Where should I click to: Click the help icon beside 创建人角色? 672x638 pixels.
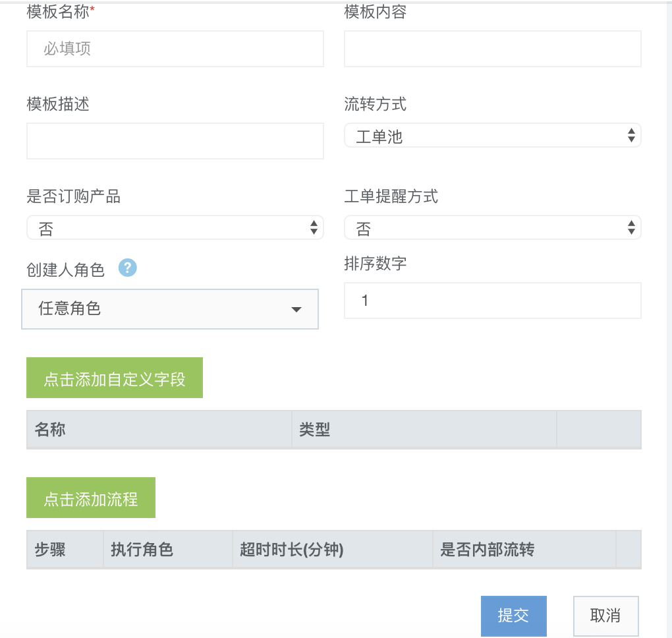pos(128,268)
